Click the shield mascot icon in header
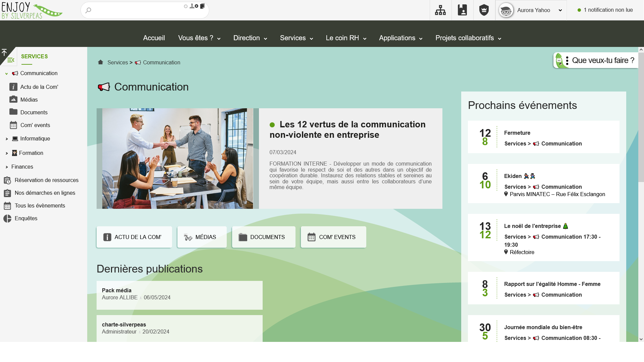Screen dimensions: 644x362 (x=484, y=10)
